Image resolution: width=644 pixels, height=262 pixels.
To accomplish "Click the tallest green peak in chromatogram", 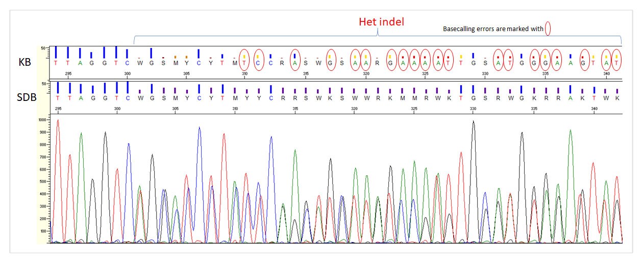I will [569, 133].
